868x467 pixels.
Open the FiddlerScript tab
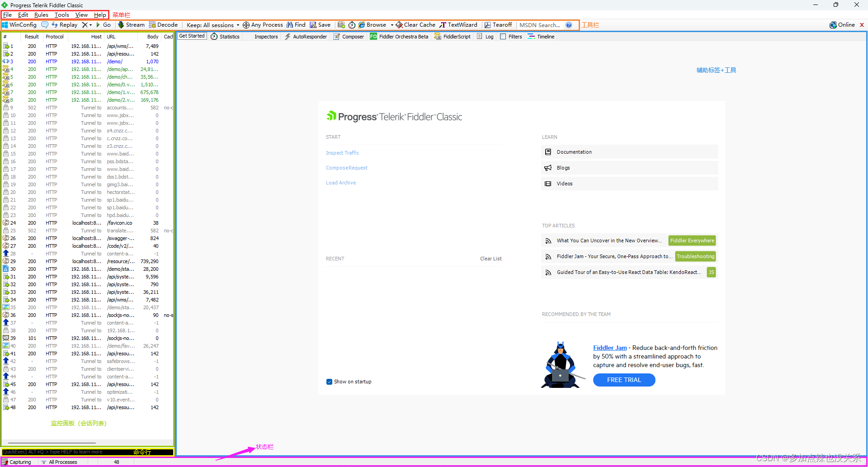tap(453, 37)
